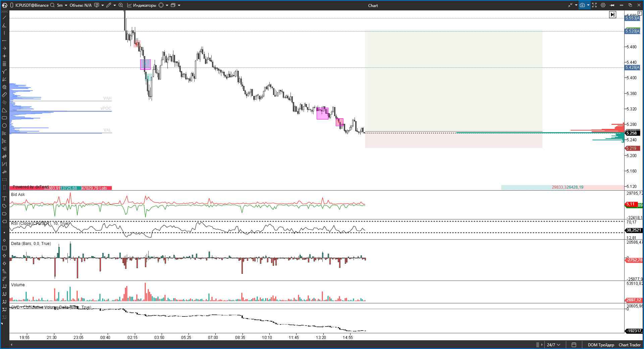Image resolution: width=644 pixels, height=349 pixels.
Task: Select the arrow ray tool
Action: pyautogui.click(x=4, y=48)
